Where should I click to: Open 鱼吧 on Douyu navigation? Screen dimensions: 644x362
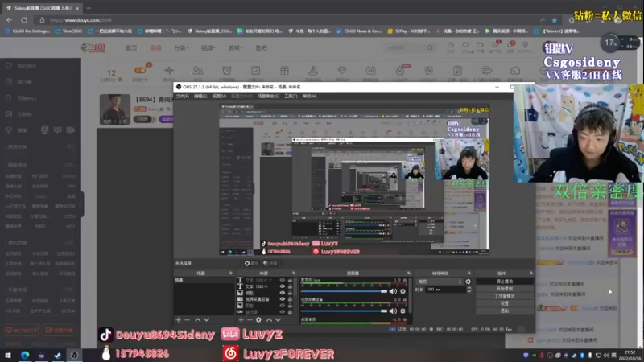click(x=261, y=48)
